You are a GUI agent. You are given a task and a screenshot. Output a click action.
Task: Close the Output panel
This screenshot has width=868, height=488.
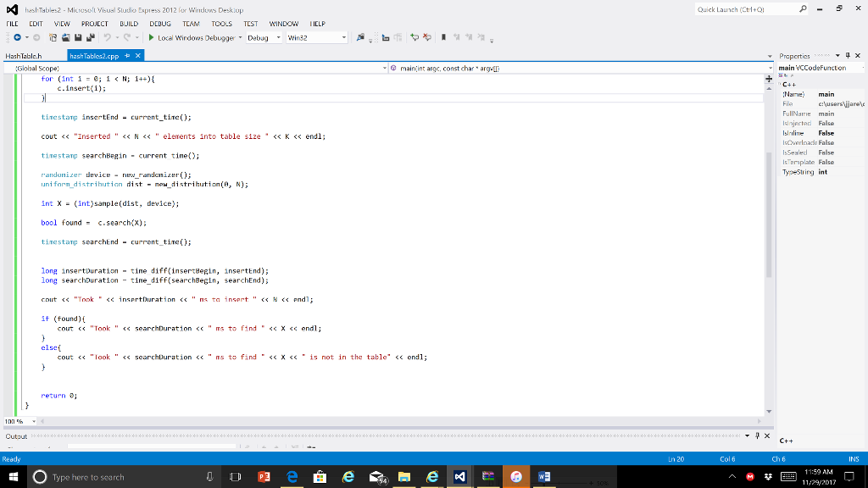click(x=767, y=436)
